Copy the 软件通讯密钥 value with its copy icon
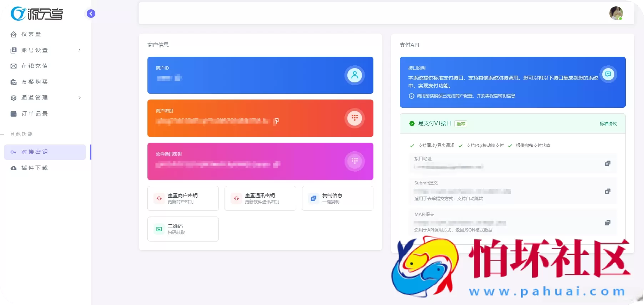 click(276, 164)
